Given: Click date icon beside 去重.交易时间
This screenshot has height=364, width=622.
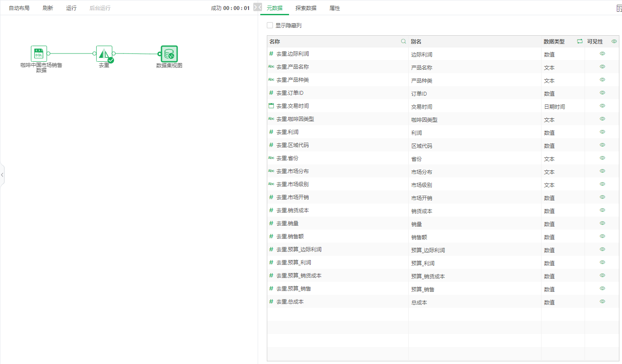Looking at the screenshot, I should pos(271,106).
